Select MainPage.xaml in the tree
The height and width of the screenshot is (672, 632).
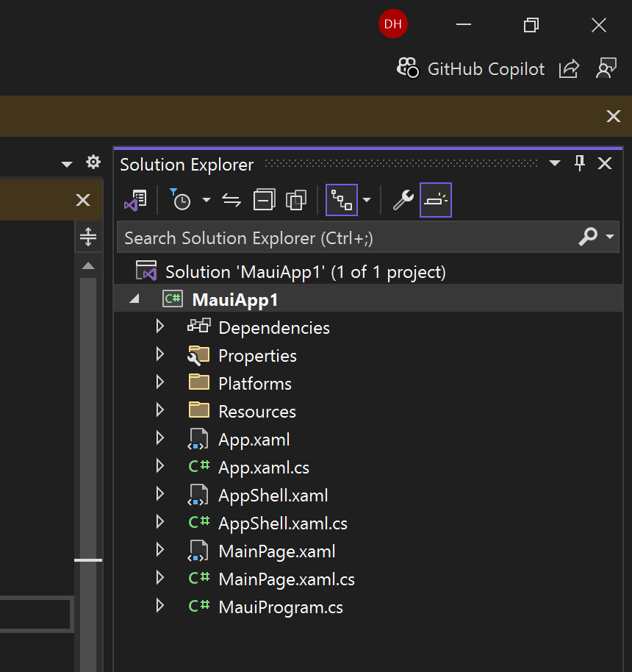pyautogui.click(x=276, y=551)
